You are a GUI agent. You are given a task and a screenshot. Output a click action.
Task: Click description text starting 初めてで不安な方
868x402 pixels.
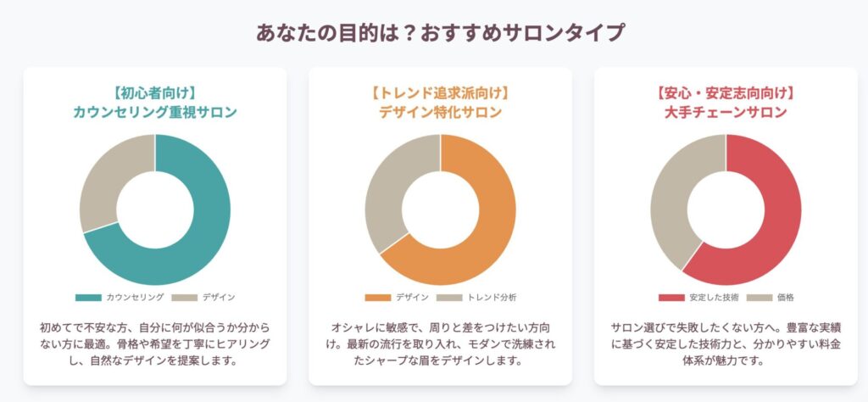[155, 344]
